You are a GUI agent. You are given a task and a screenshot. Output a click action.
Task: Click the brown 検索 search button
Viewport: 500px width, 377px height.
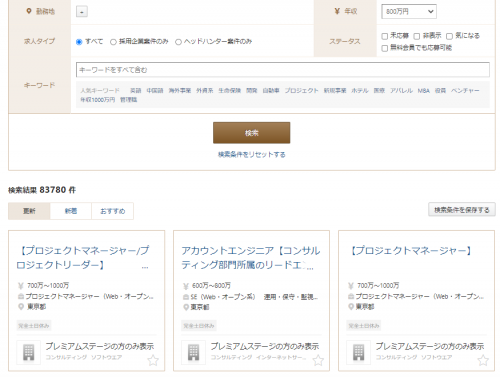click(252, 133)
